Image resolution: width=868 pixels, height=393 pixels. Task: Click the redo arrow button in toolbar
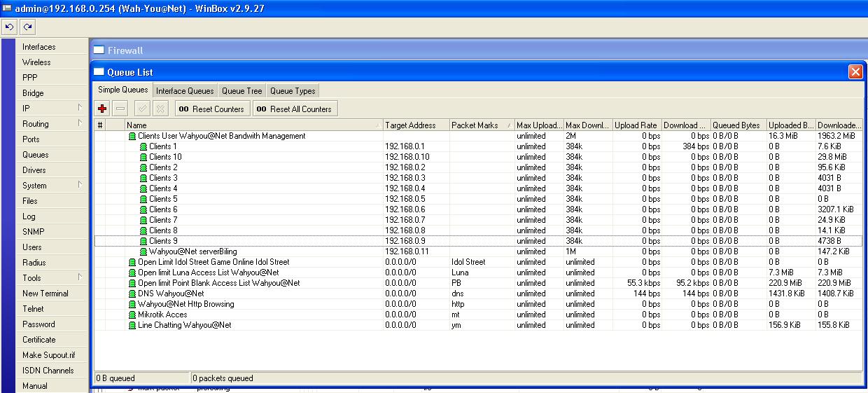27,27
